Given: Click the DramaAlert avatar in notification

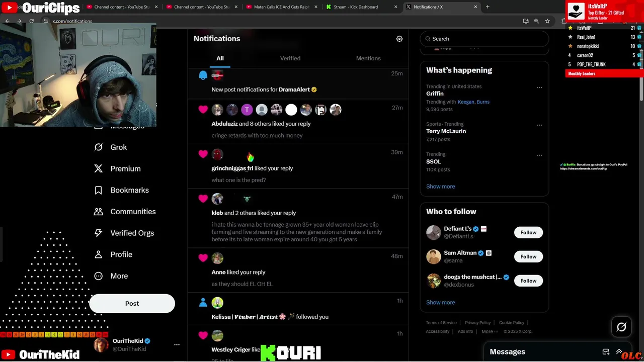Looking at the screenshot, I should (217, 75).
